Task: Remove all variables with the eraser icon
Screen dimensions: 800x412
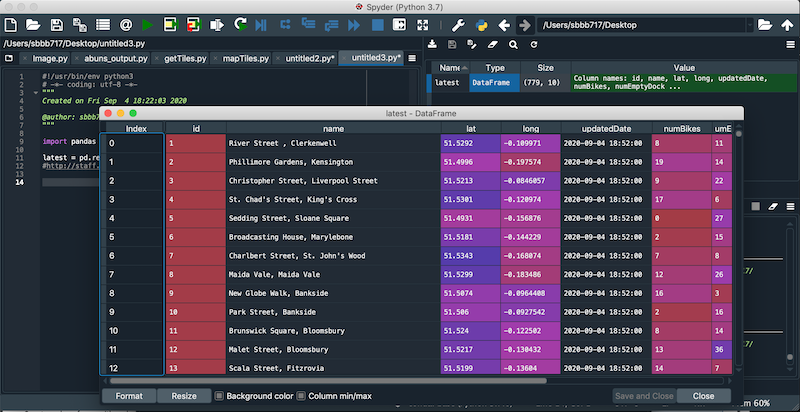Action: pos(492,44)
